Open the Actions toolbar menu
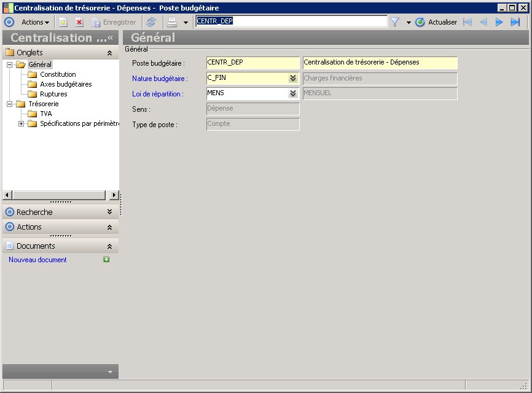Screen dimensions: 532x393 (35, 22)
